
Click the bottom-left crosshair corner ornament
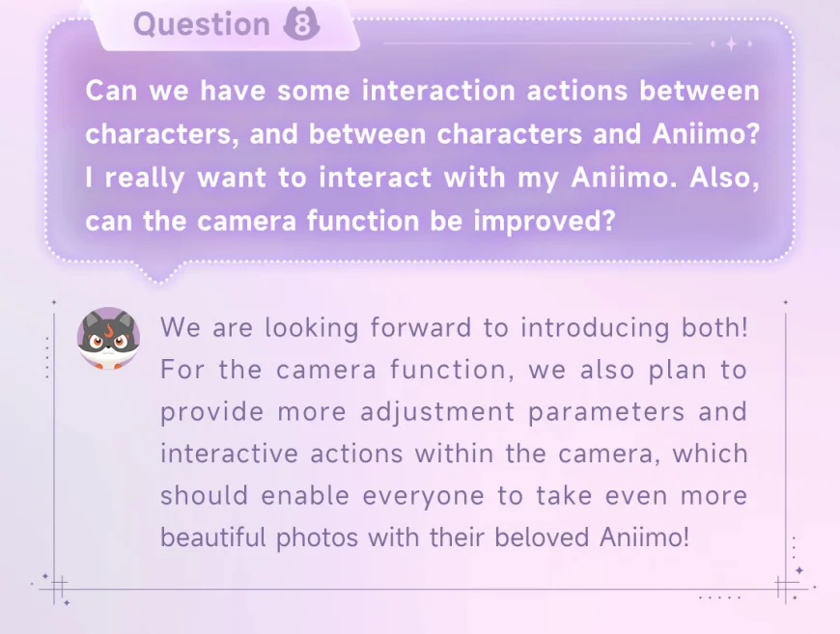coord(57,588)
